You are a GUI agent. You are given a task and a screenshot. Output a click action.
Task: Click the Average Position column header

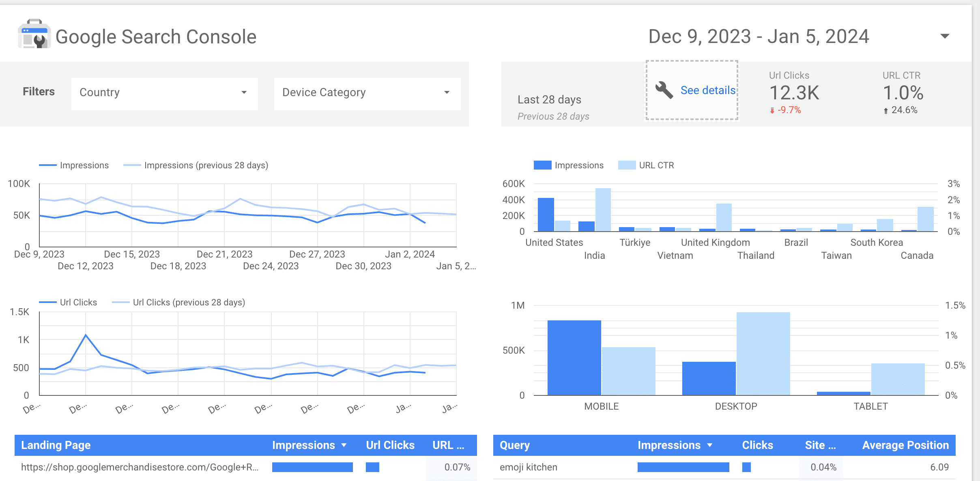click(905, 445)
